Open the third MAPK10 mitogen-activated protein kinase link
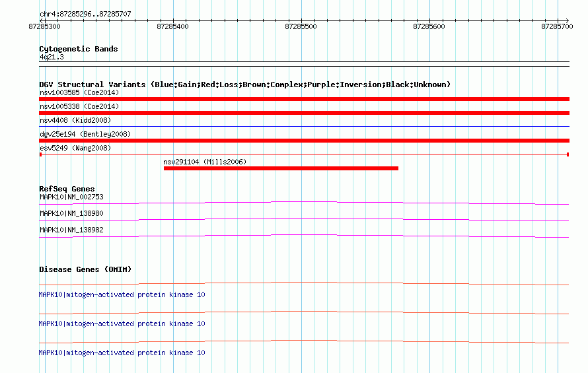The width and height of the screenshot is (588, 373). pyautogui.click(x=122, y=353)
